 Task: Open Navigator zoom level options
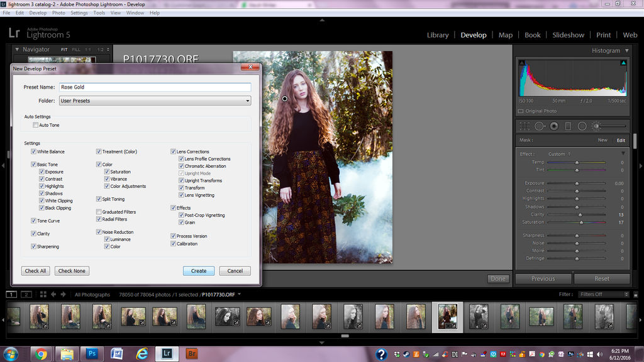[108, 50]
